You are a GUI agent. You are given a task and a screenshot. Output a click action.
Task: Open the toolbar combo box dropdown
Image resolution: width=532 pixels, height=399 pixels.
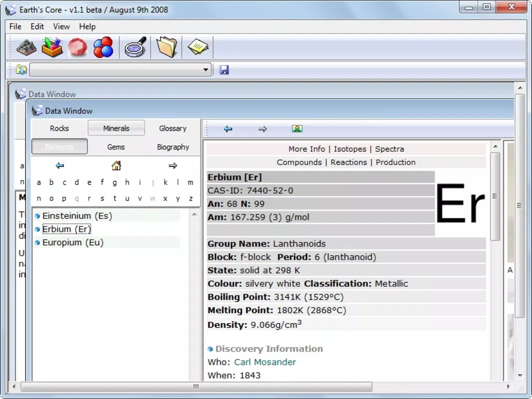(205, 70)
